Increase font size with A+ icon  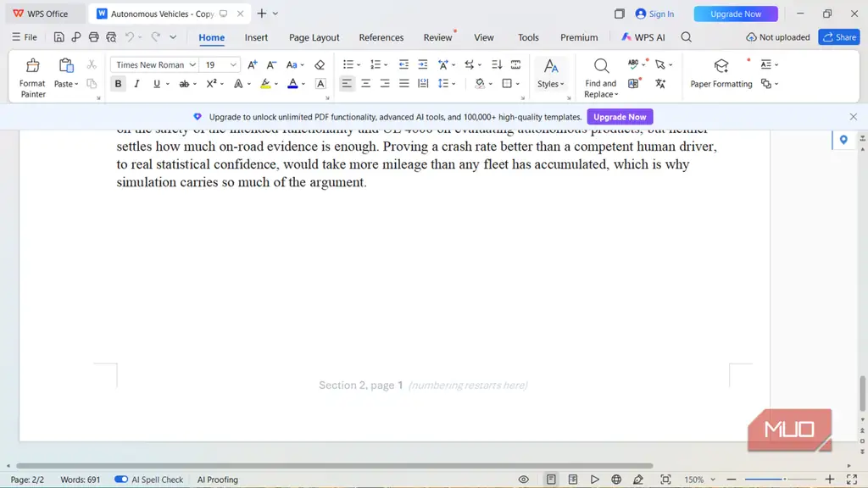(252, 64)
